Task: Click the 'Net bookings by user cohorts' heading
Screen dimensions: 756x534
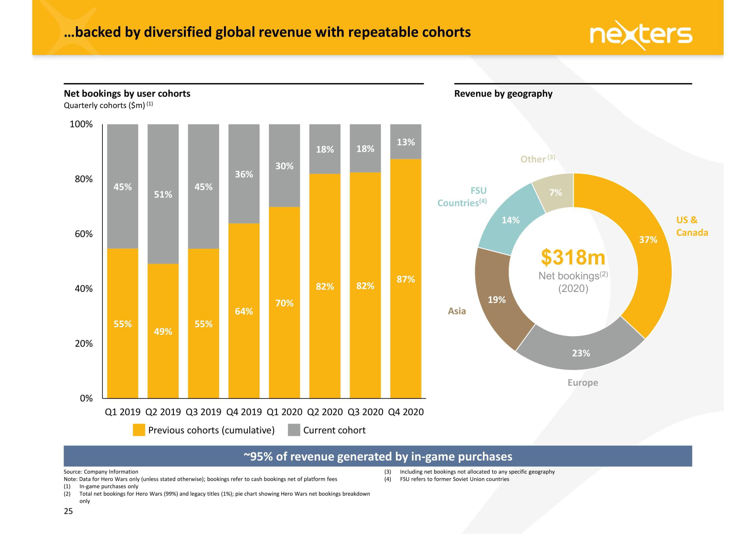Action: point(127,93)
